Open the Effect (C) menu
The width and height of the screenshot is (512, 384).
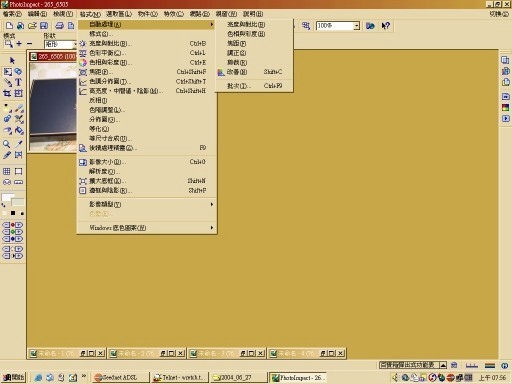[x=174, y=14]
